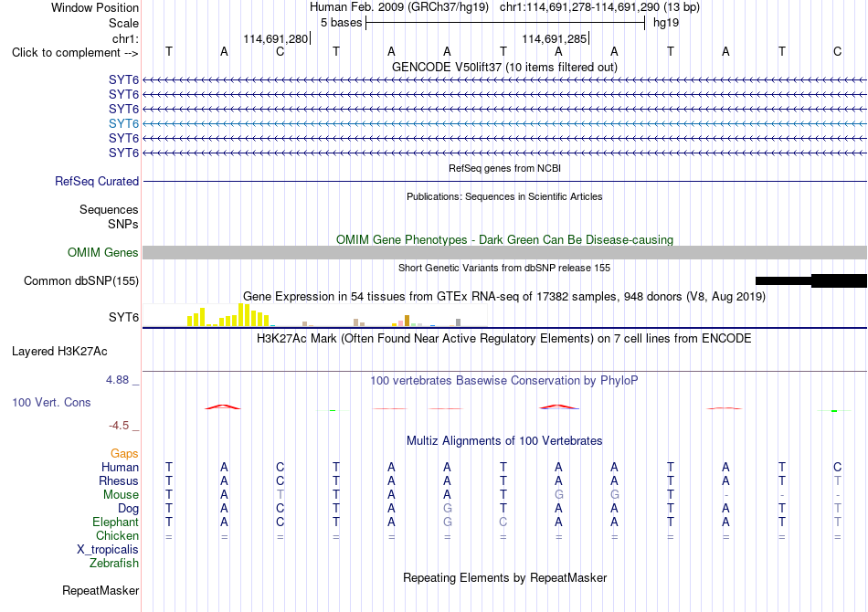Click the position text chr1:114,691,278-114,691,290 (13 bp)
Image resolution: width=868 pixels, height=612 pixels.
pos(599,7)
